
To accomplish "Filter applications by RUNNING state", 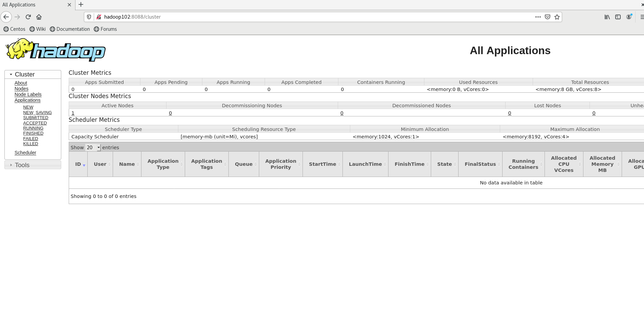I will click(x=33, y=128).
